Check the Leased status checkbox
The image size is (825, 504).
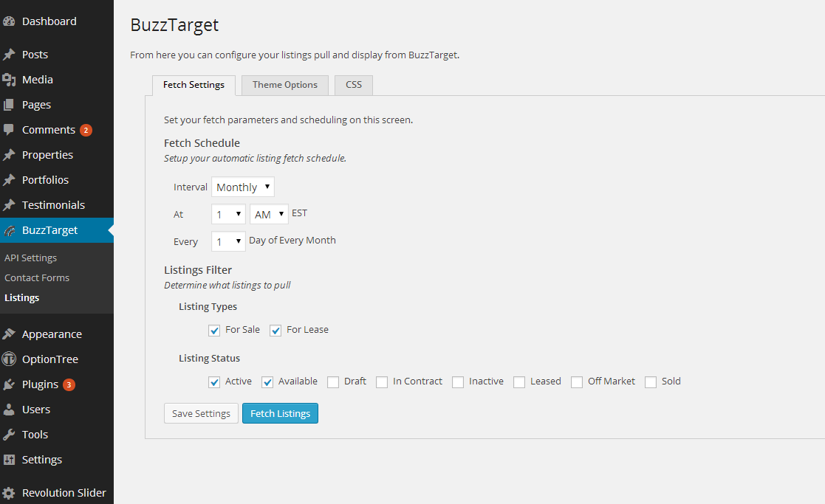pos(519,382)
